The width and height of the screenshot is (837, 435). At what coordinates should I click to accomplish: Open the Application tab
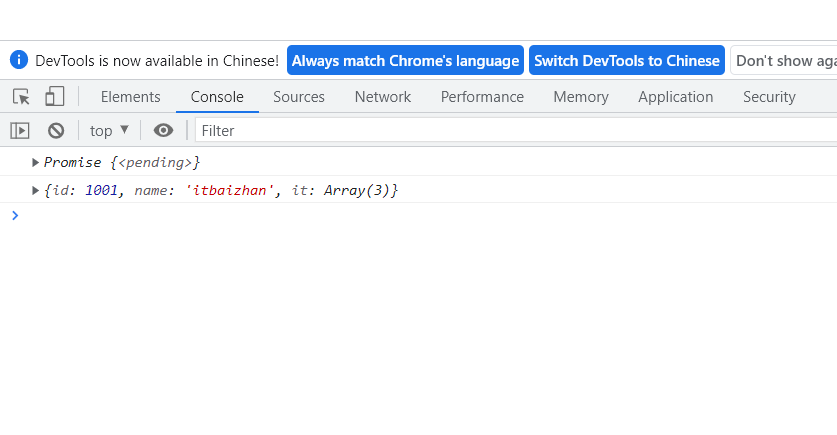[675, 97]
